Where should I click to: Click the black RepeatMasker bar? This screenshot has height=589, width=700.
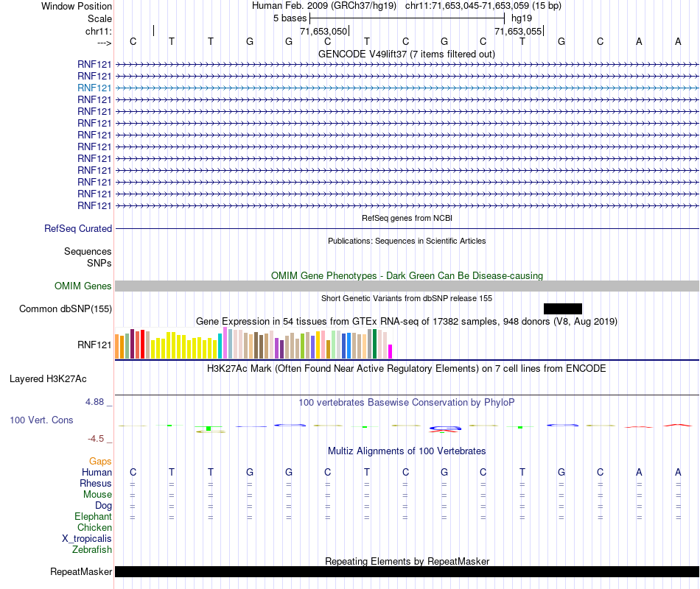click(x=407, y=571)
